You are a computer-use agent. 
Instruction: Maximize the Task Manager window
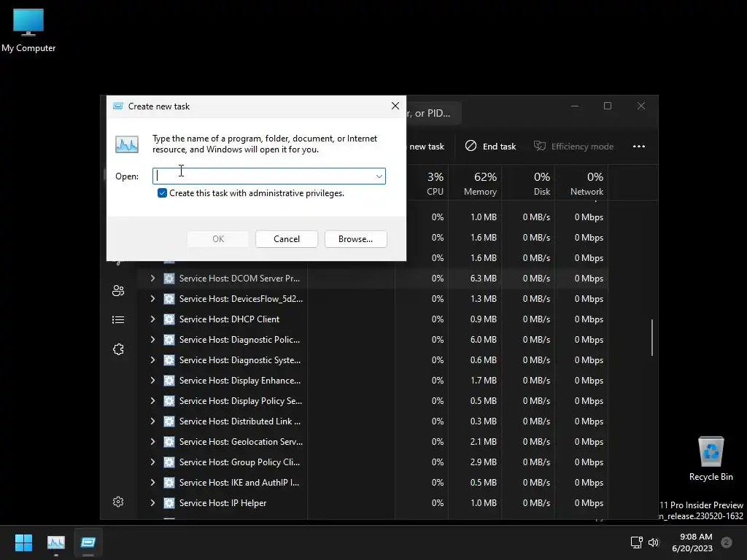tap(608, 106)
